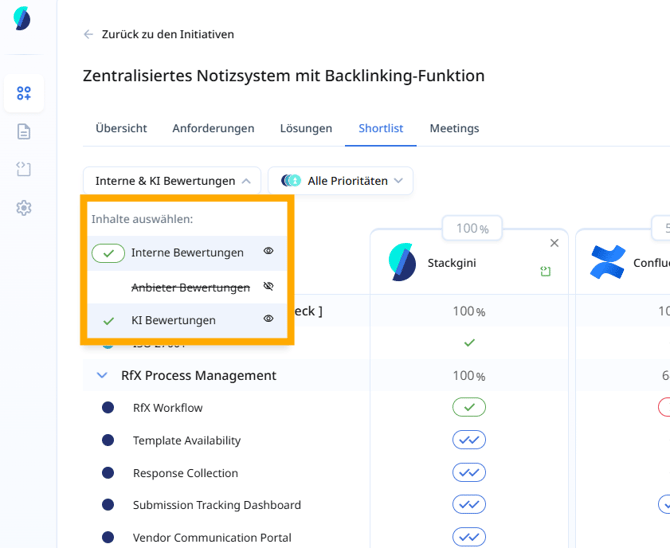The height and width of the screenshot is (548, 670).
Task: Remove Stackgini column with X icon
Action: tap(555, 243)
